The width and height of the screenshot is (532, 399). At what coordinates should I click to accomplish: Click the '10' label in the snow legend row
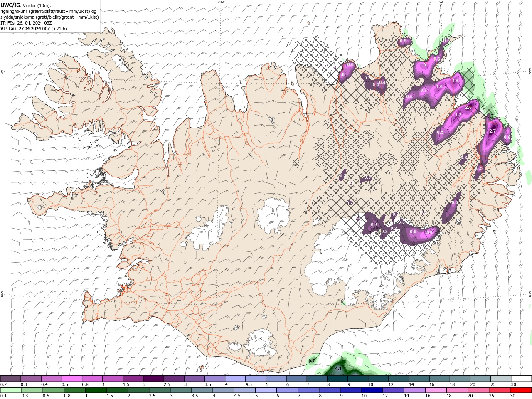(370, 384)
